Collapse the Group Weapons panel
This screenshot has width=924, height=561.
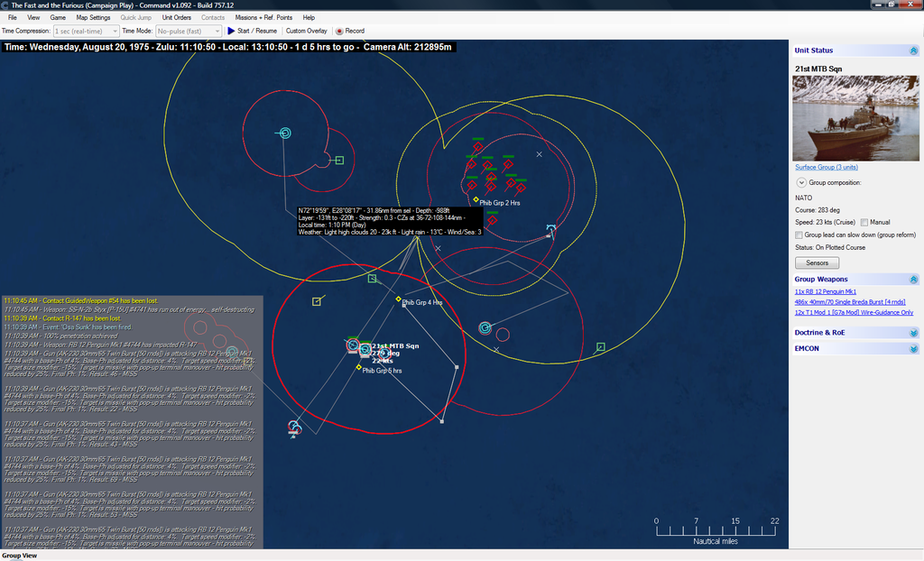pos(913,280)
